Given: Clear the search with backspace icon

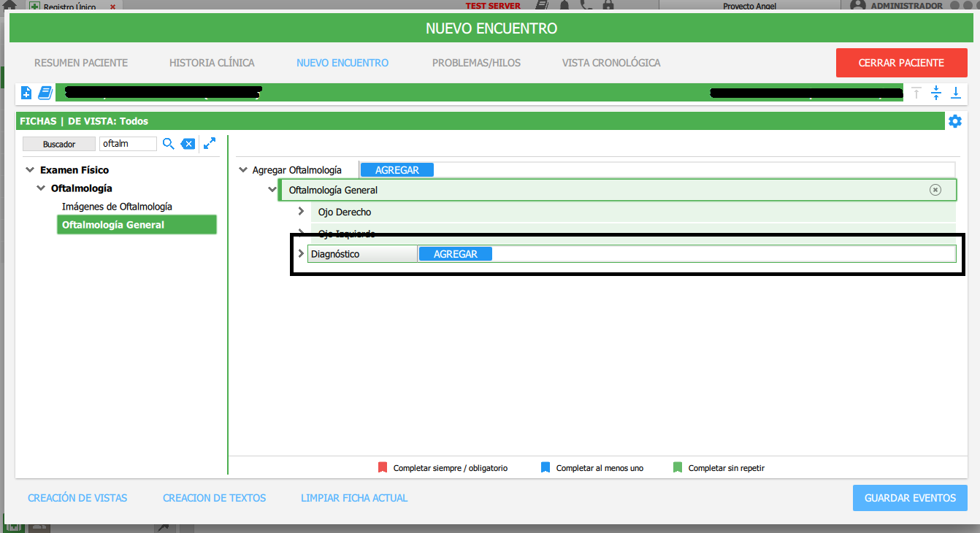Looking at the screenshot, I should tap(188, 144).
